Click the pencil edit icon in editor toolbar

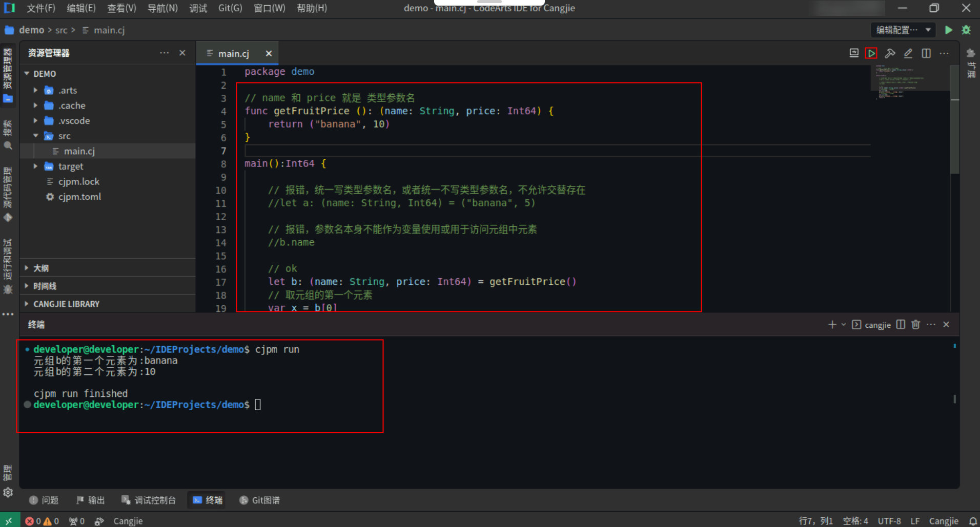[908, 53]
